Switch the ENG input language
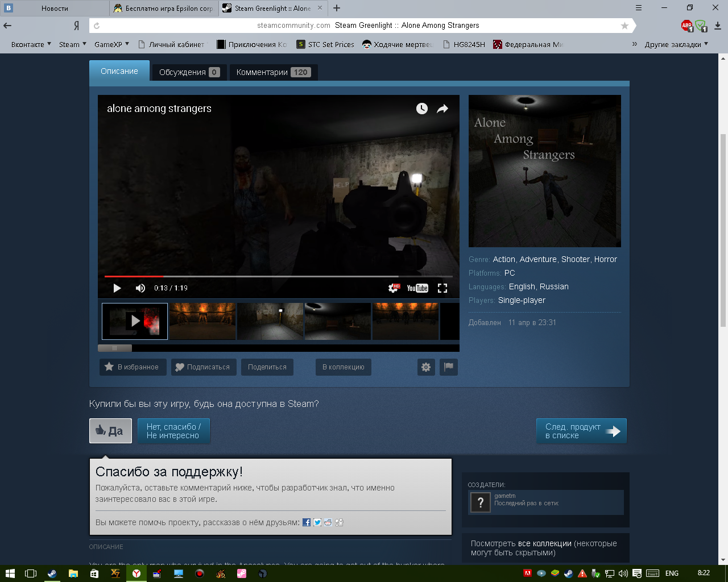 click(672, 573)
